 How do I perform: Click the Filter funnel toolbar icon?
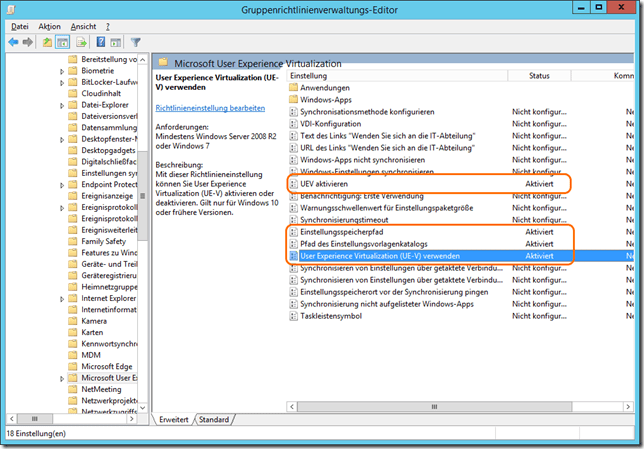point(135,42)
